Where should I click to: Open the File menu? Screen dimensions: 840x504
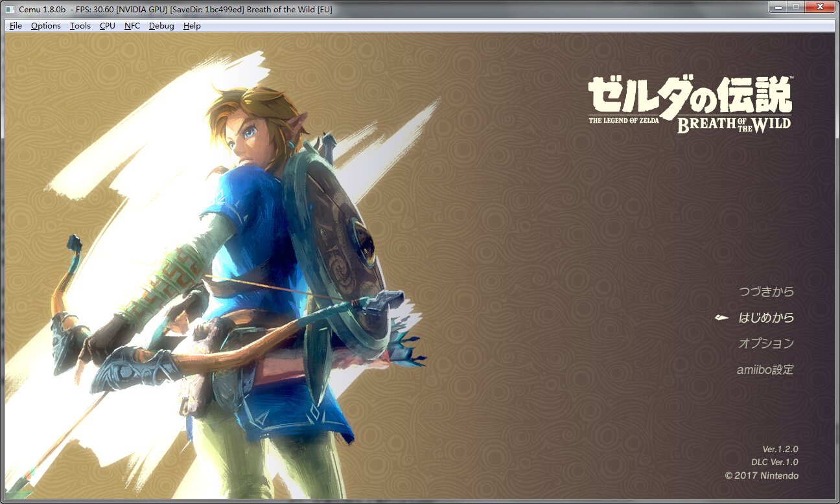[15, 25]
